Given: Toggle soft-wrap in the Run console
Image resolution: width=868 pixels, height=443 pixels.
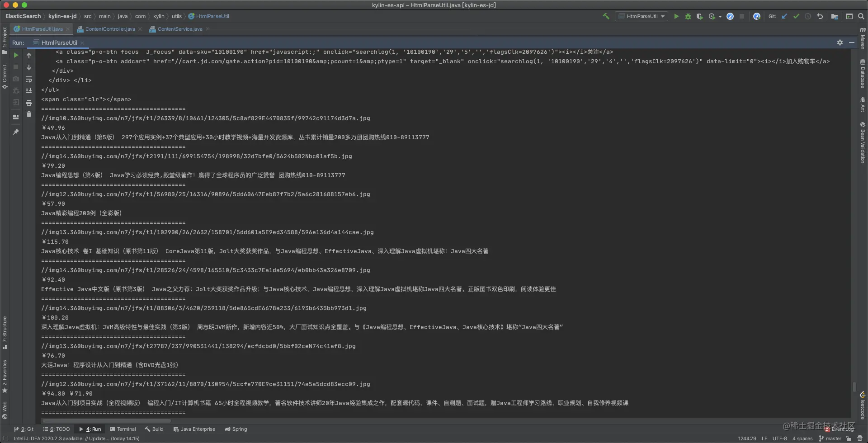Looking at the screenshot, I should coord(29,79).
